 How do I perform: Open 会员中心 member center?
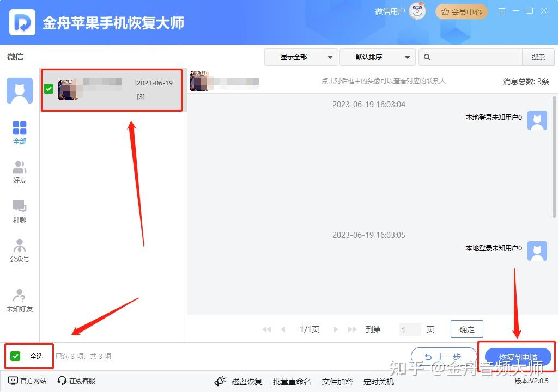461,11
